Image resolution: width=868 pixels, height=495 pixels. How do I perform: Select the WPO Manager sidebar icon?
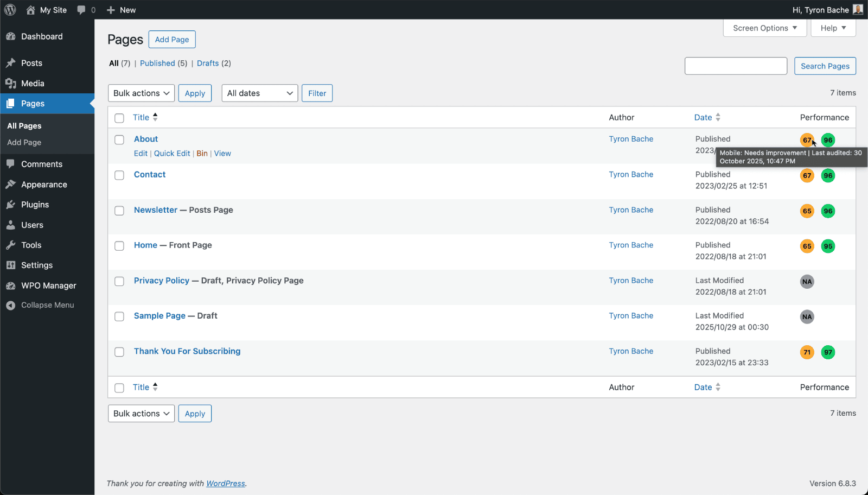(12, 285)
